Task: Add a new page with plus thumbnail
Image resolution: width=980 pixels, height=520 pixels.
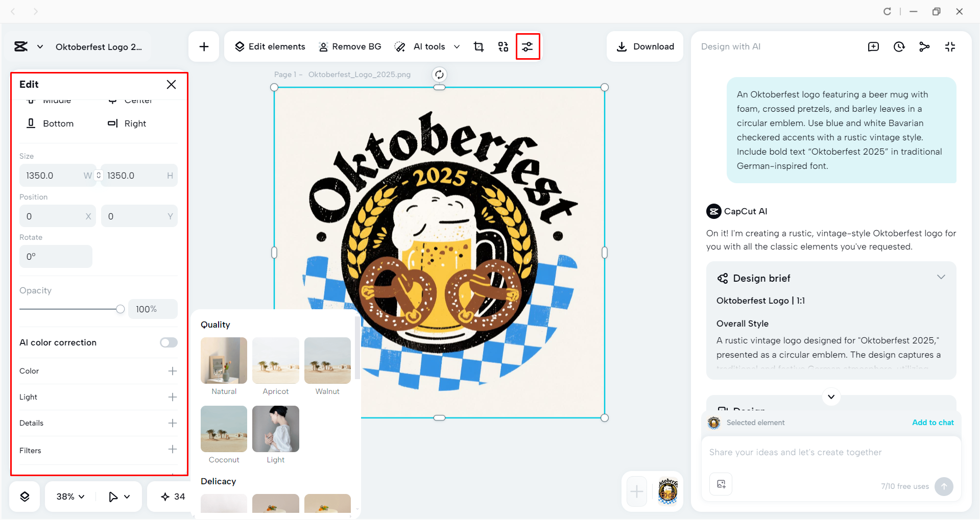Action: pos(637,491)
